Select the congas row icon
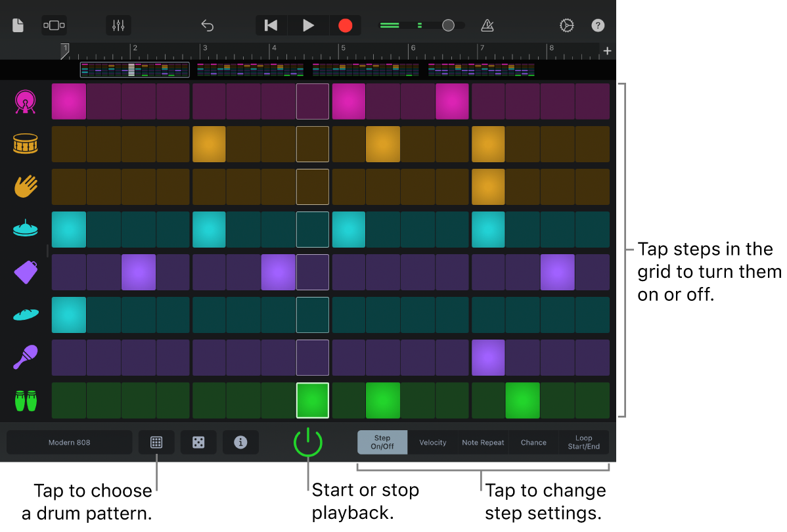The image size is (787, 532). pos(24,400)
